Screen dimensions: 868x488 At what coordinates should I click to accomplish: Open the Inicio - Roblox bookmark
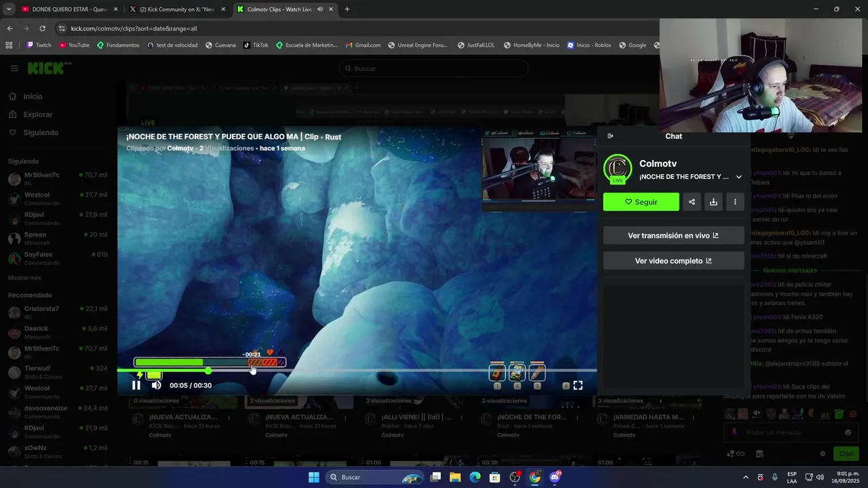(589, 45)
